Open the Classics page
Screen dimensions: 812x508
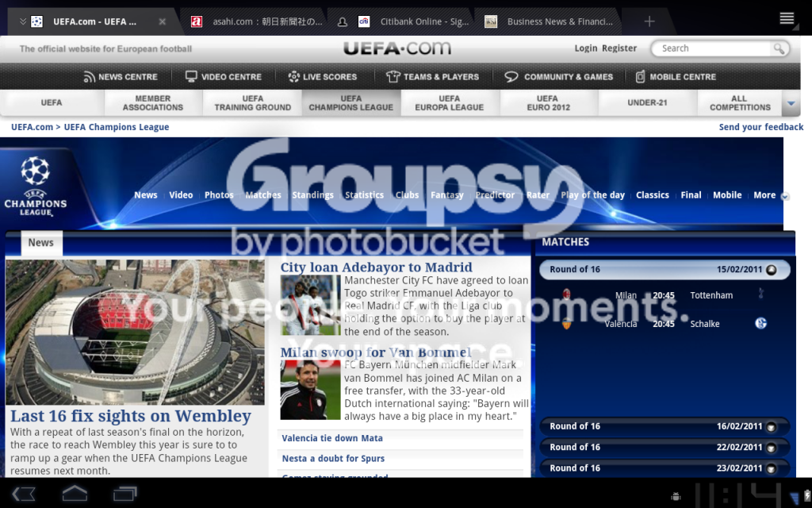tap(653, 195)
